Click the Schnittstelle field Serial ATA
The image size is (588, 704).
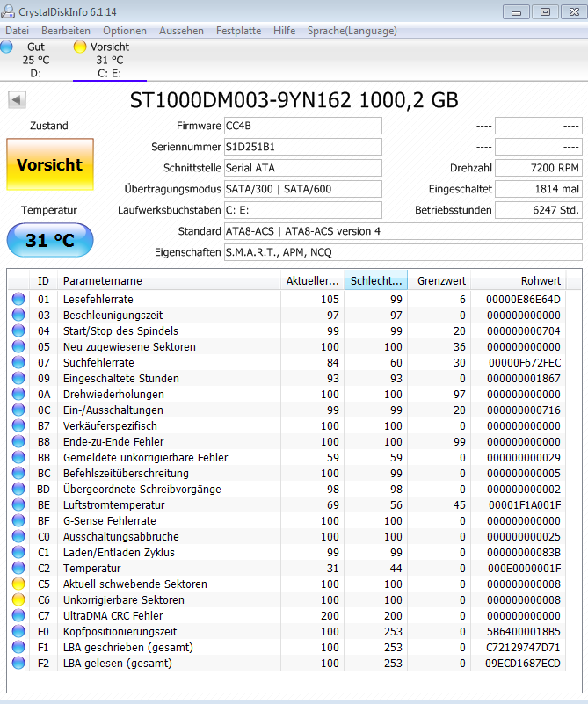pyautogui.click(x=303, y=168)
